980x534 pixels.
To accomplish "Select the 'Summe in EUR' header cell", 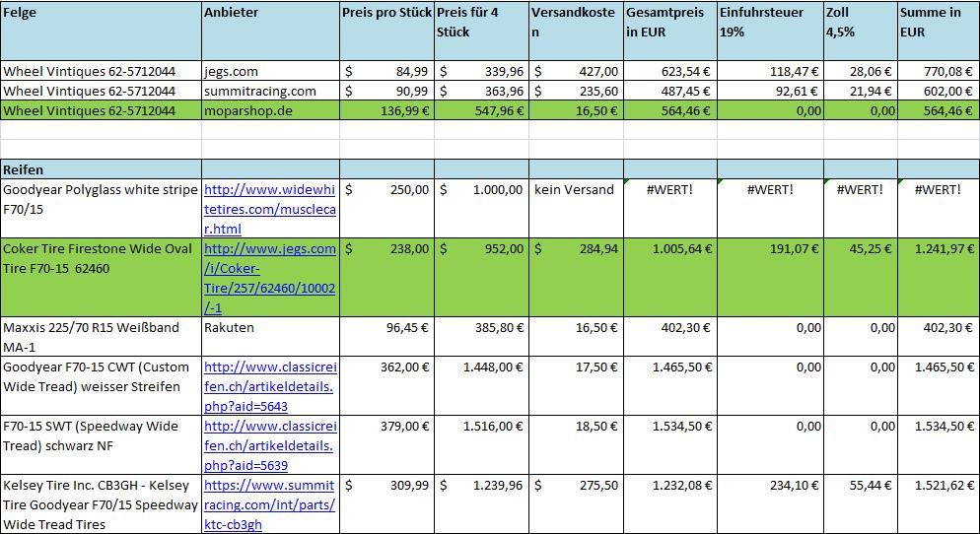I will pos(939,31).
